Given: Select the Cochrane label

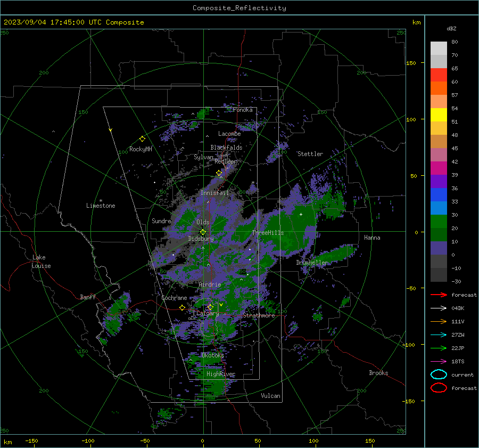Looking at the screenshot, I should (174, 298).
